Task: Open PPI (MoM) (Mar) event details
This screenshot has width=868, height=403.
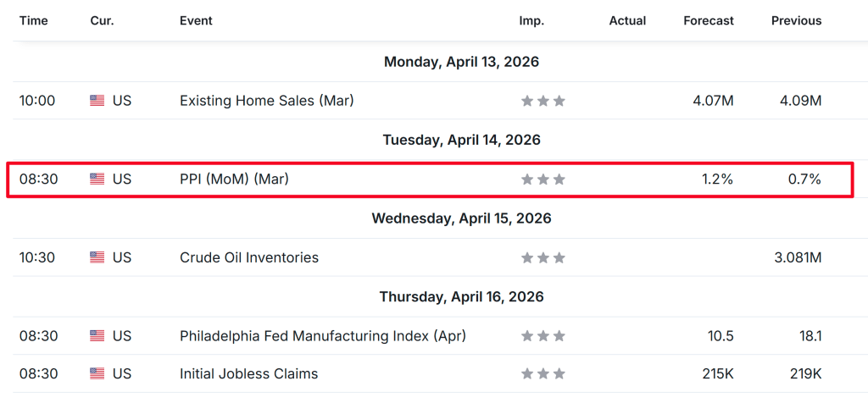Action: pos(234,179)
